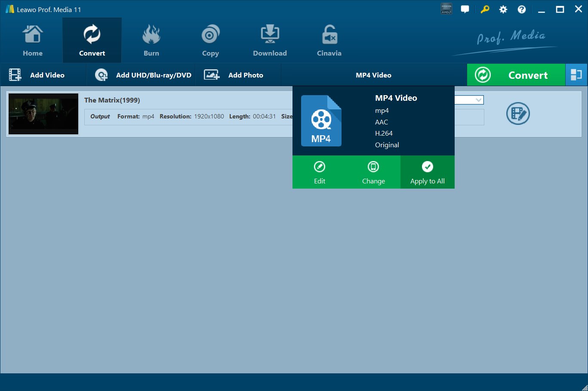The width and height of the screenshot is (588, 391).
Task: Click Add Photo button
Action: point(234,75)
